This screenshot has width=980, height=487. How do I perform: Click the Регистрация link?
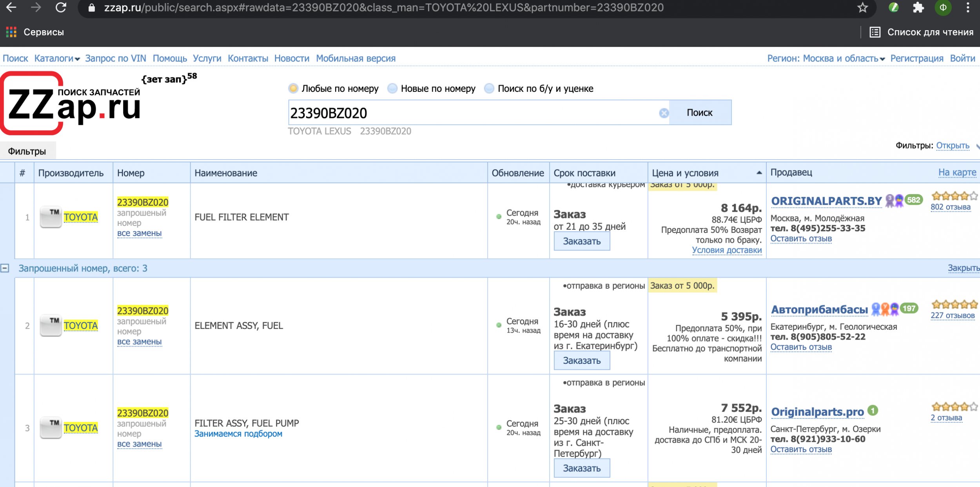tap(916, 58)
